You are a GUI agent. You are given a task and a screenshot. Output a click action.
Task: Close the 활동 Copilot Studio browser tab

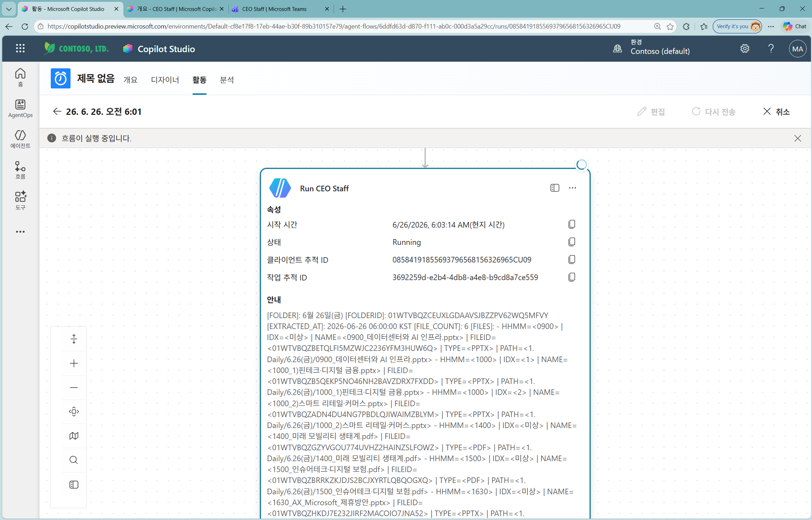click(116, 9)
